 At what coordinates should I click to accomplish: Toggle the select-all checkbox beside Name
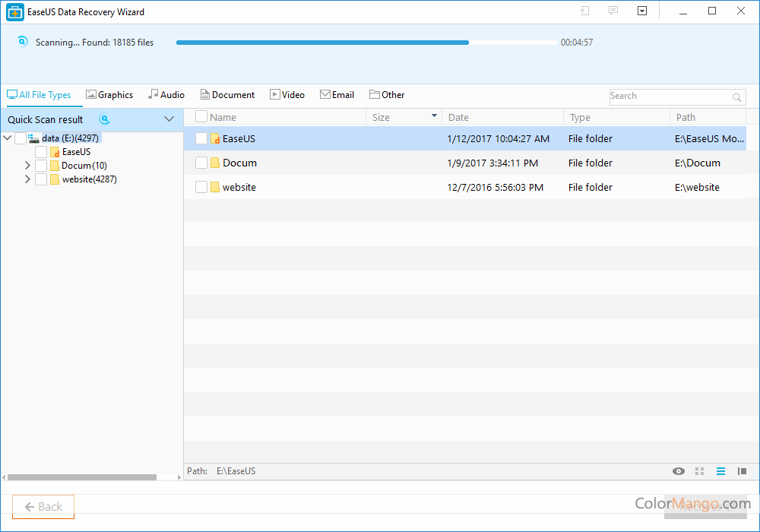(x=201, y=117)
